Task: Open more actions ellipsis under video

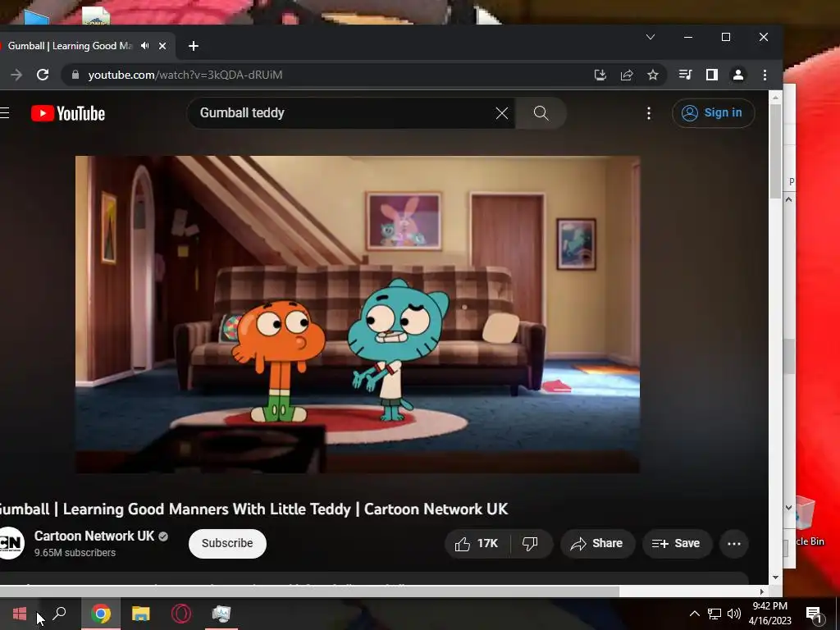Action: pos(734,544)
